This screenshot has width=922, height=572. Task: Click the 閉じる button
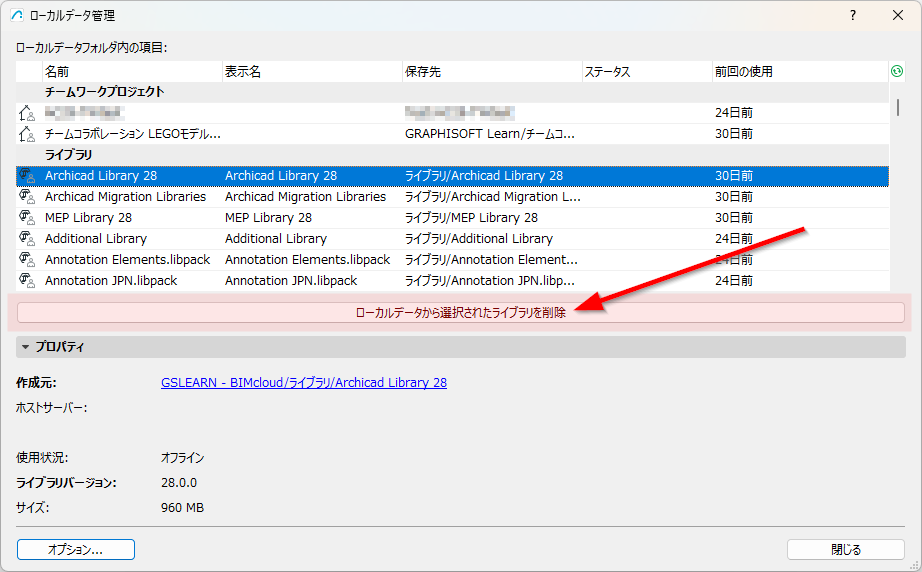pos(846,550)
